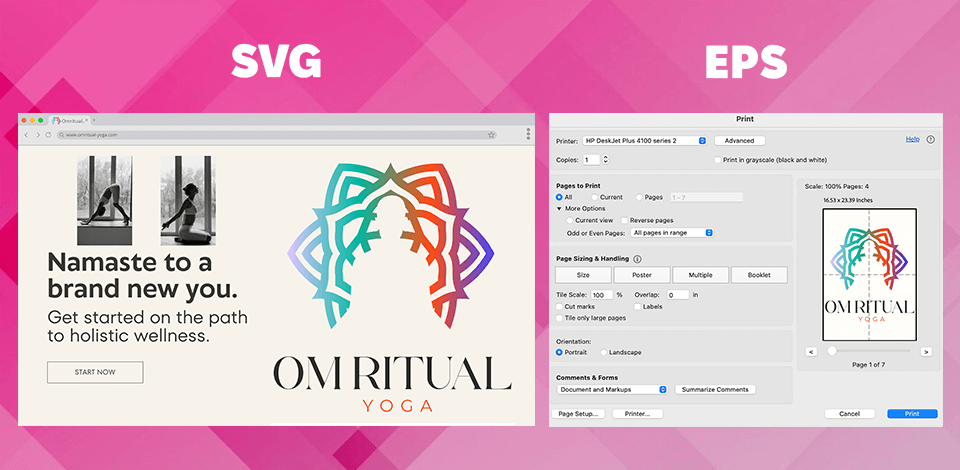Enable Print in grayscale checkbox

[718, 160]
